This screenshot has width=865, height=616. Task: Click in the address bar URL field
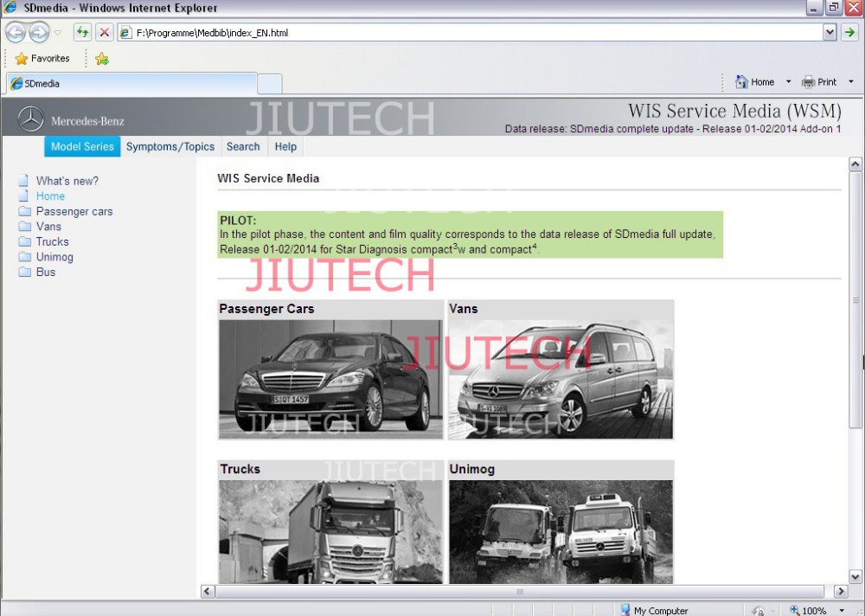(x=476, y=33)
